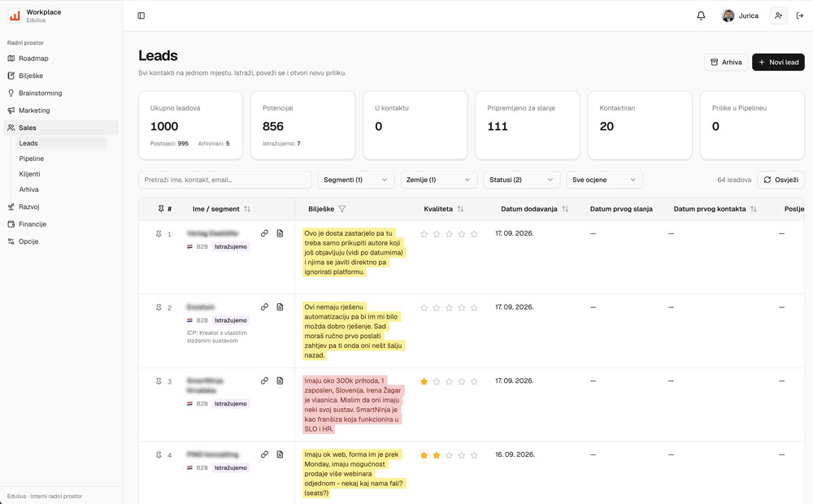The width and height of the screenshot is (813, 504).
Task: Set row 3 quality to two stars
Action: [x=437, y=381]
